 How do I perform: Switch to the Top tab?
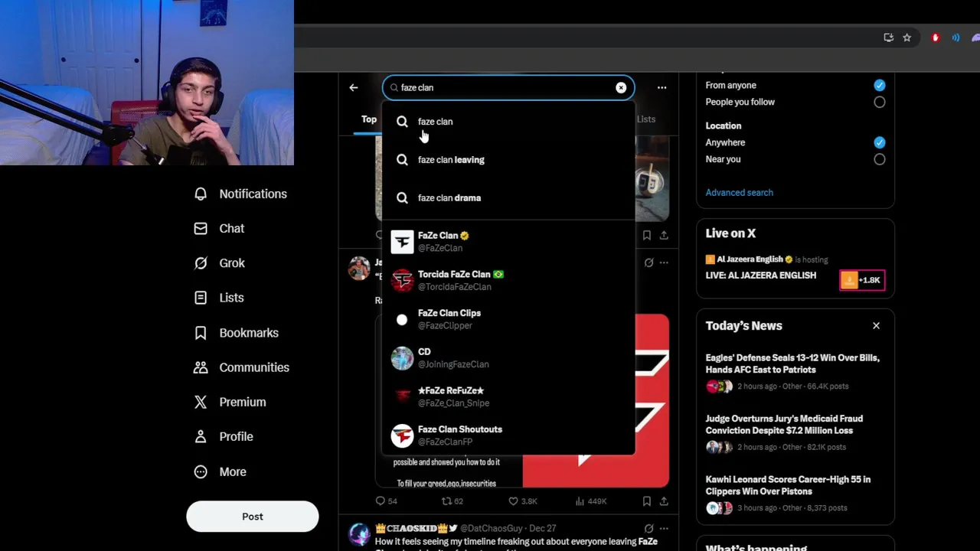tap(369, 119)
